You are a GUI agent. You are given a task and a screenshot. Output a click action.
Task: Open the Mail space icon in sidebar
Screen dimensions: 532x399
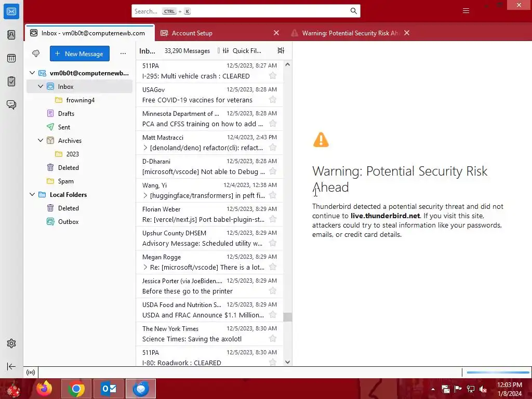click(x=11, y=11)
